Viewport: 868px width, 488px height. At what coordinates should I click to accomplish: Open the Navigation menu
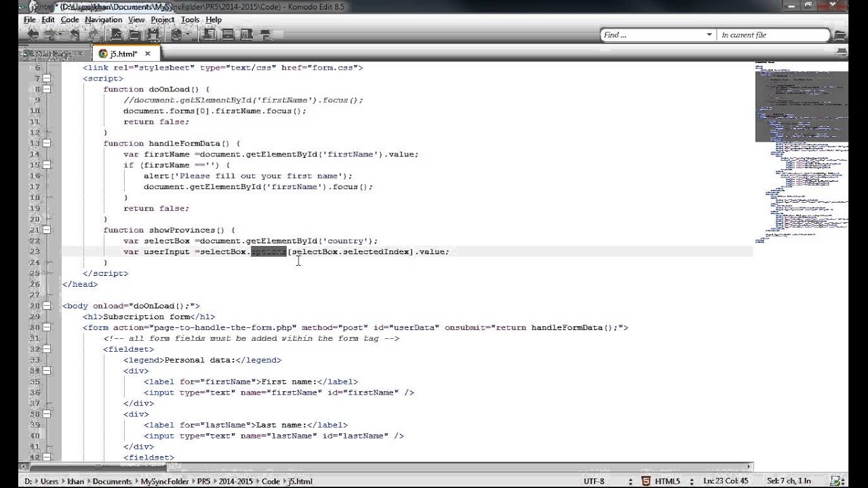[x=104, y=20]
